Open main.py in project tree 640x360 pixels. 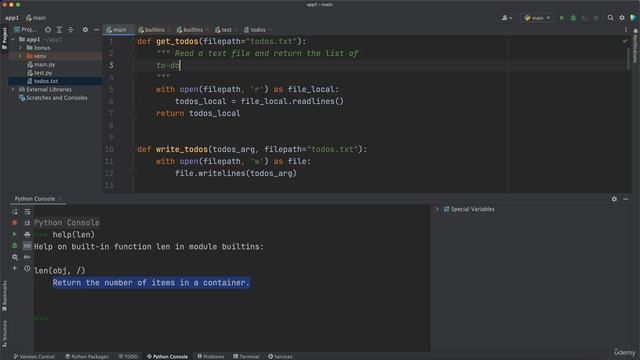tap(41, 64)
